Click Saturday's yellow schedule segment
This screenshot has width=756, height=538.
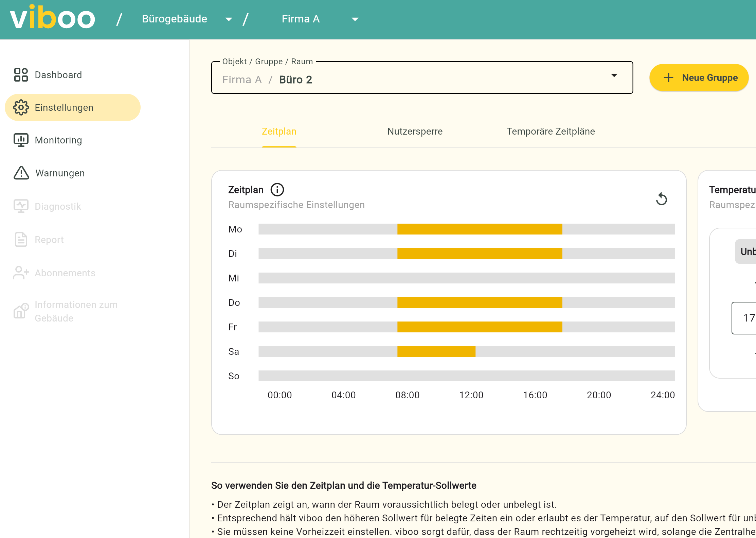point(436,351)
